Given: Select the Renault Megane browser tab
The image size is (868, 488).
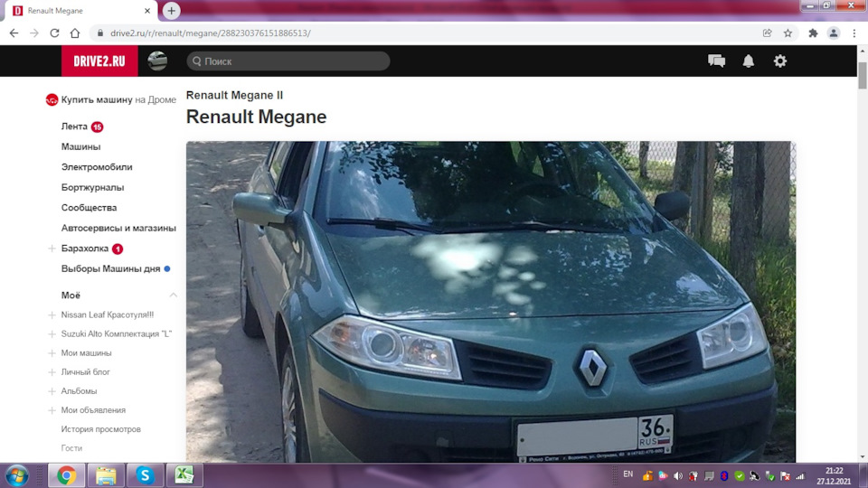Looking at the screenshot, I should tap(80, 11).
